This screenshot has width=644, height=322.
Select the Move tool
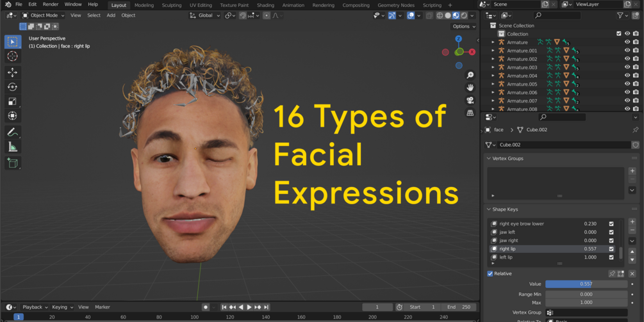(12, 72)
